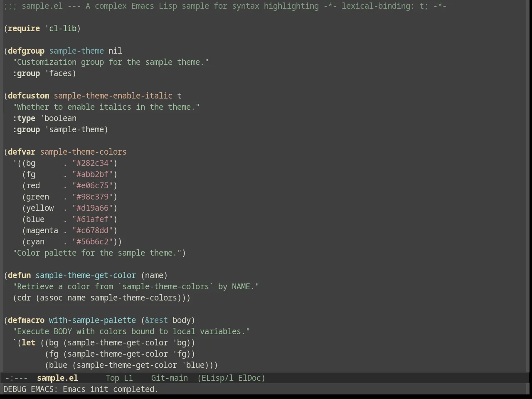Click the macro name 'with-sample-palette'
The width and height of the screenshot is (532, 399).
pos(92,320)
